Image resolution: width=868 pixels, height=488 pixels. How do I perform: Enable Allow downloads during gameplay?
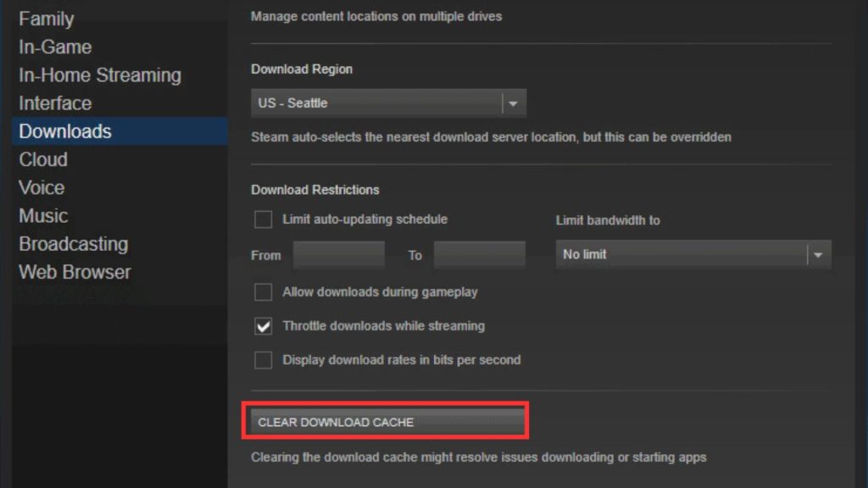coord(264,291)
